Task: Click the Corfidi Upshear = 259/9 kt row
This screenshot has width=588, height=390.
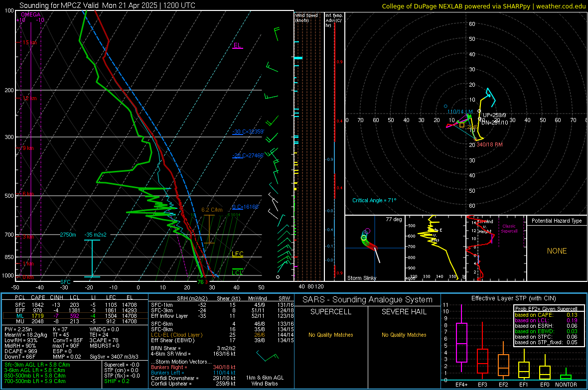Action: coord(193,384)
